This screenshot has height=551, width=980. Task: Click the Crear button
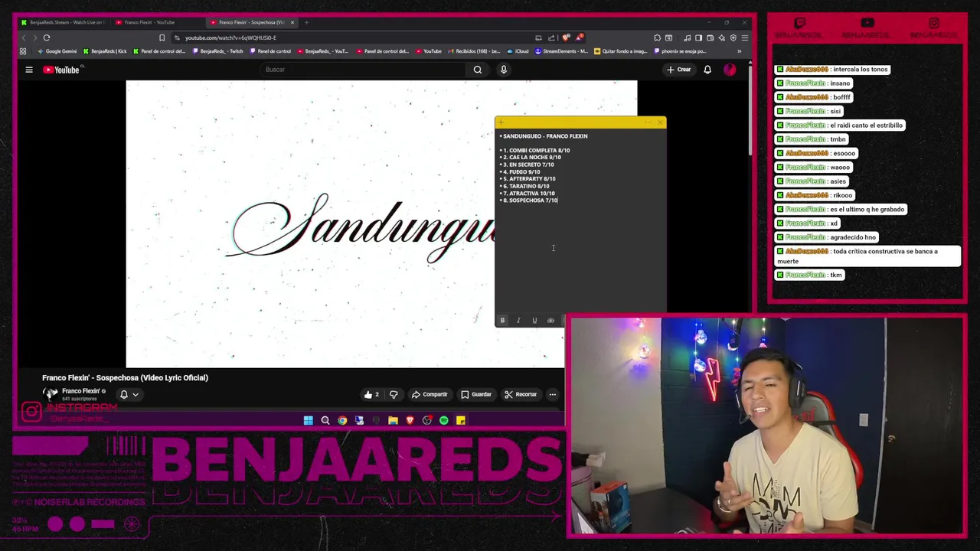pyautogui.click(x=679, y=70)
